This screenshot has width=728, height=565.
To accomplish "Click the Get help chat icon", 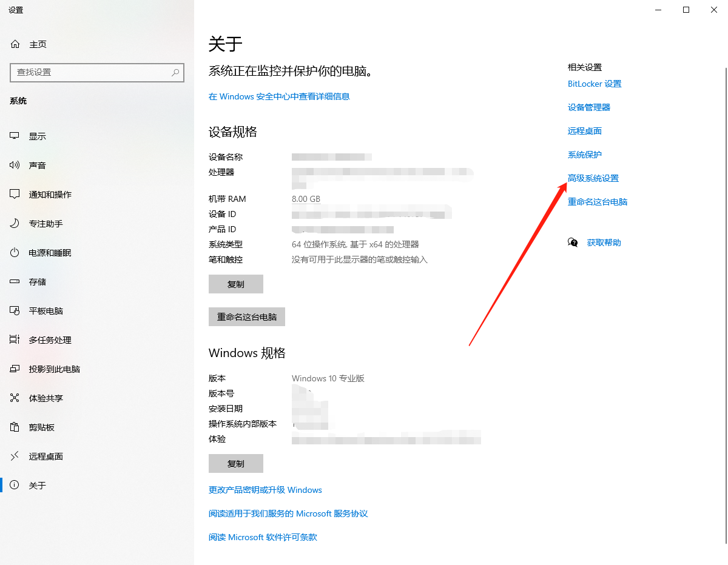I will pos(573,242).
